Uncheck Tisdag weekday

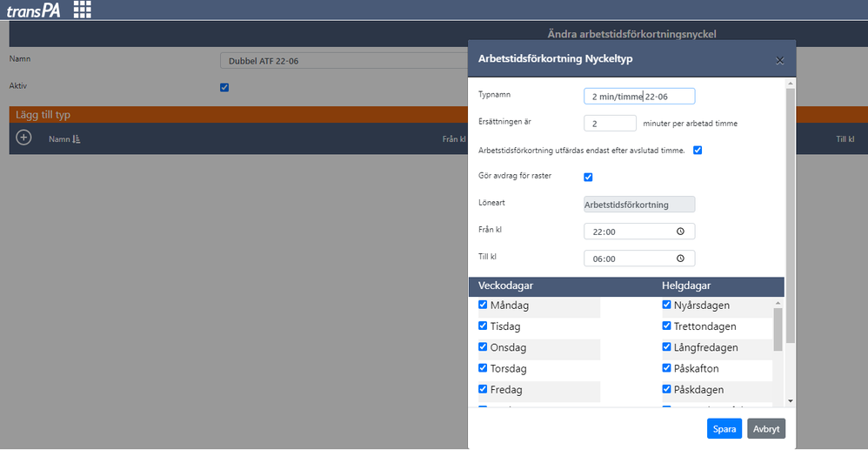[x=483, y=326]
